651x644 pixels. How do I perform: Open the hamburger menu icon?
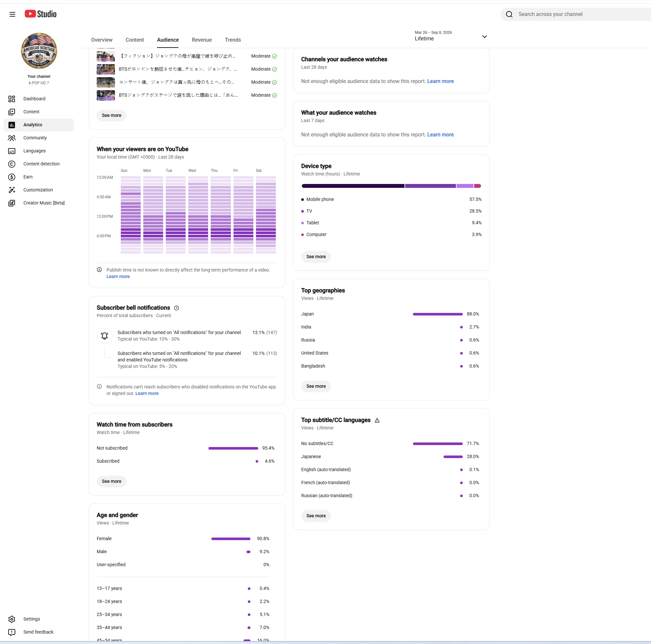click(12, 14)
